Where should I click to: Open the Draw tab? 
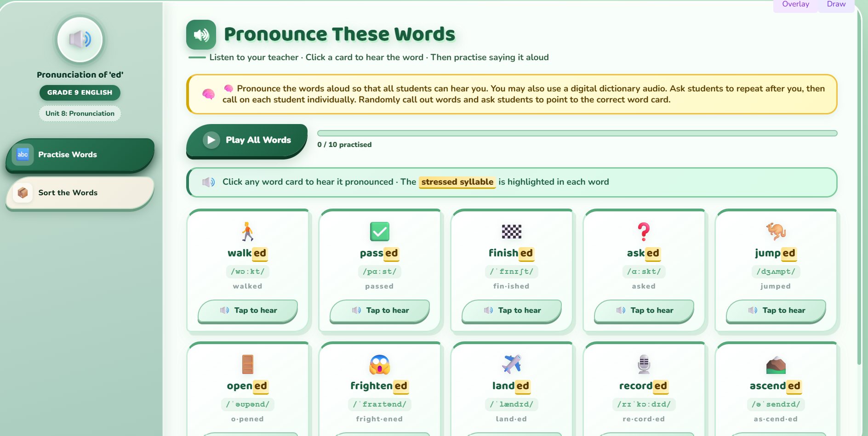click(x=836, y=5)
